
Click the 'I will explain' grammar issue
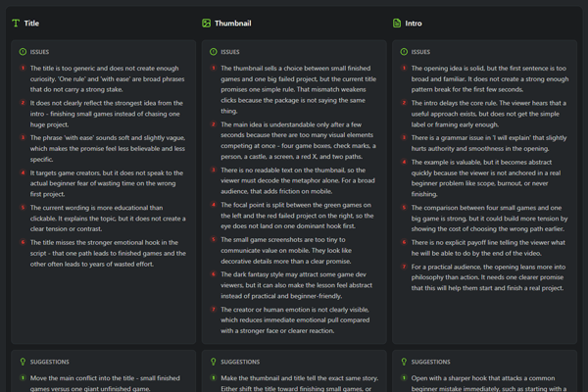coord(489,143)
